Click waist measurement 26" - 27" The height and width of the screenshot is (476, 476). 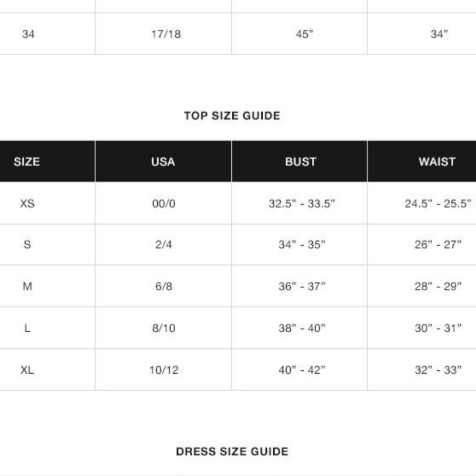coord(438,244)
